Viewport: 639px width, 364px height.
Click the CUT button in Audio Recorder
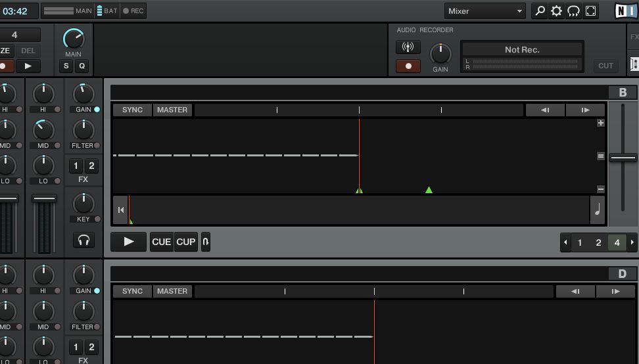605,66
